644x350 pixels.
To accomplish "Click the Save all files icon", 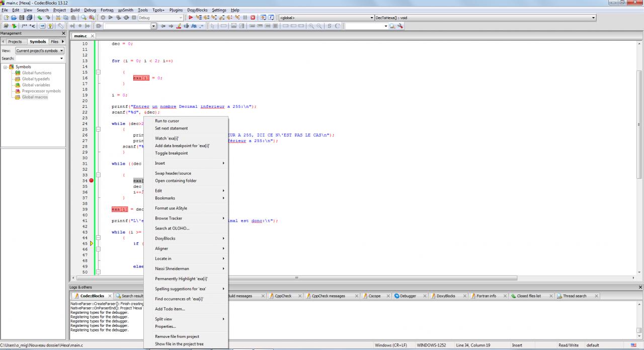I will point(30,18).
